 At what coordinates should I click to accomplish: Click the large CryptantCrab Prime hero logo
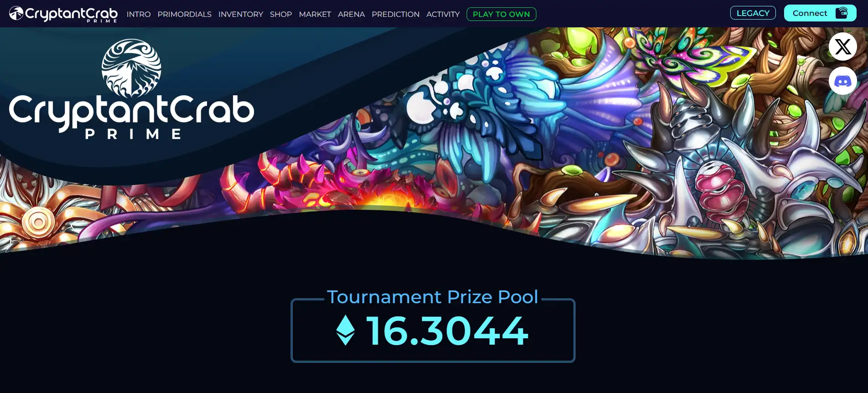pyautogui.click(x=131, y=89)
